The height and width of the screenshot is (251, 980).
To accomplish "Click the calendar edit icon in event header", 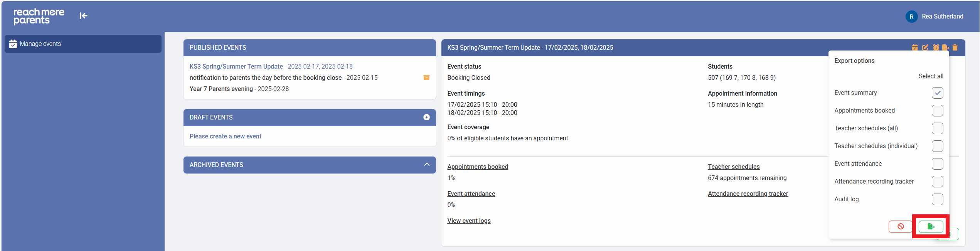I will click(914, 47).
